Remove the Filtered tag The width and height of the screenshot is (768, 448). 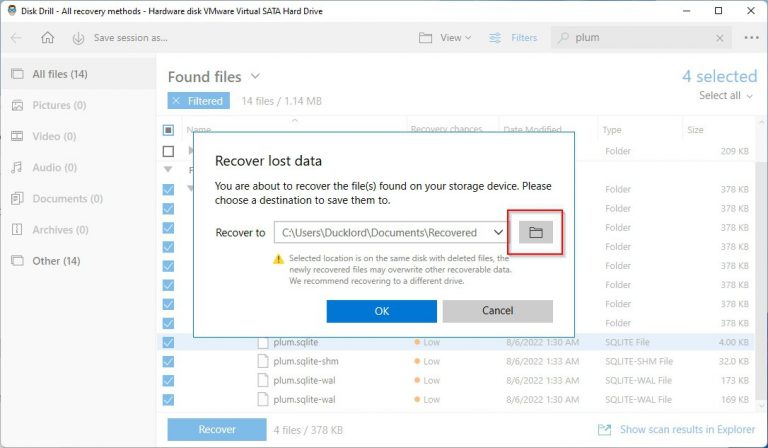click(198, 101)
